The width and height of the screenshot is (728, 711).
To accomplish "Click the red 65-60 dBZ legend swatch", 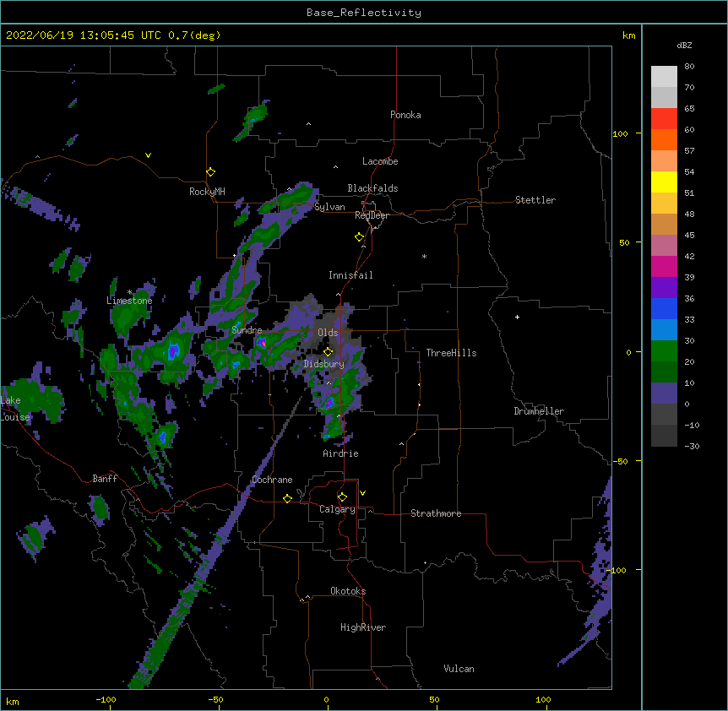I will click(664, 119).
